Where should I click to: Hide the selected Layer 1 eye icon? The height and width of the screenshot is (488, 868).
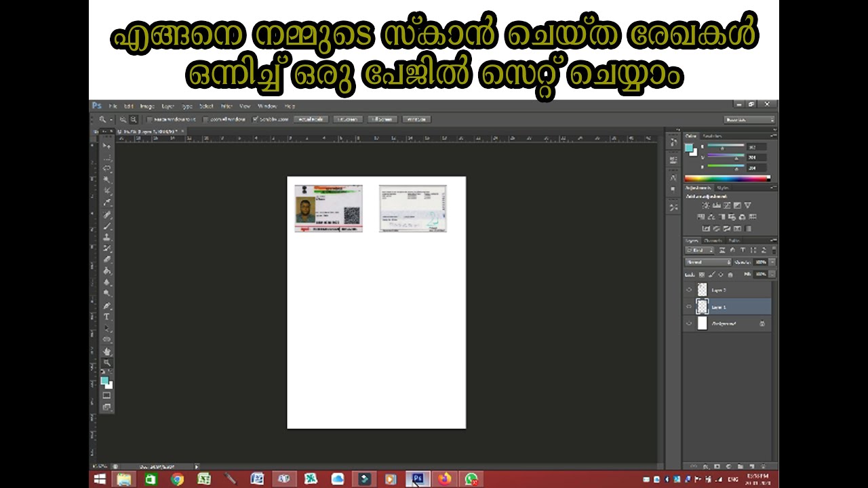pyautogui.click(x=689, y=307)
